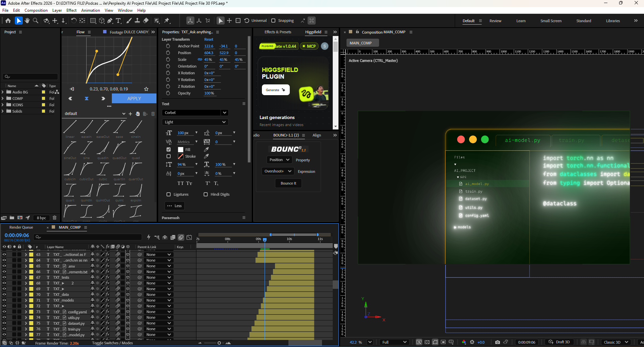Pick the easeOut curve preset in Flow
The height and width of the screenshot is (347, 644).
(x=103, y=129)
